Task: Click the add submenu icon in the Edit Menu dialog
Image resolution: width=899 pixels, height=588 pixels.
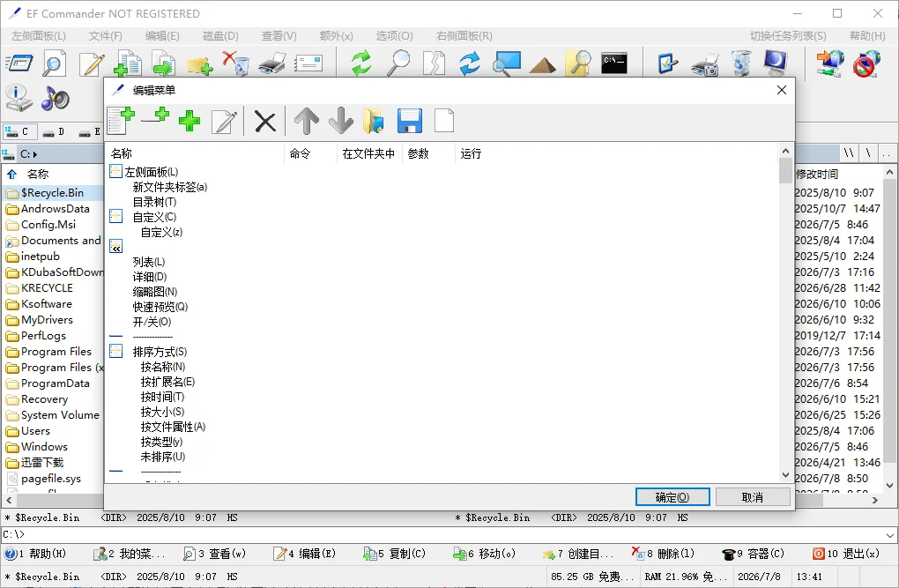Action: click(x=121, y=121)
